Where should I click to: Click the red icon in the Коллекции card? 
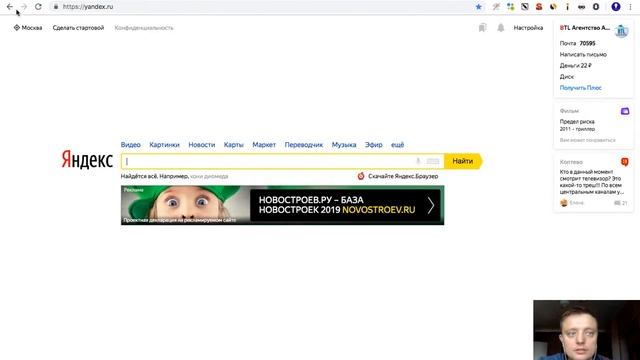coord(624,162)
